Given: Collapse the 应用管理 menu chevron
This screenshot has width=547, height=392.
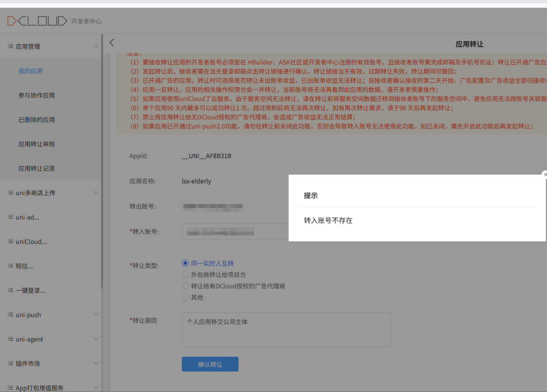Looking at the screenshot, I should point(96,46).
